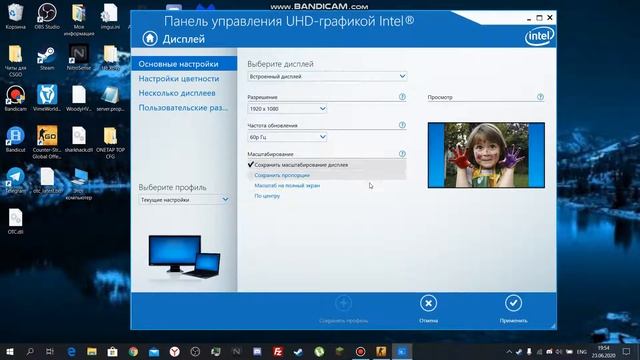This screenshot has width=640, height=360.
Task: Open Yandex Browser from taskbar
Action: point(175,351)
